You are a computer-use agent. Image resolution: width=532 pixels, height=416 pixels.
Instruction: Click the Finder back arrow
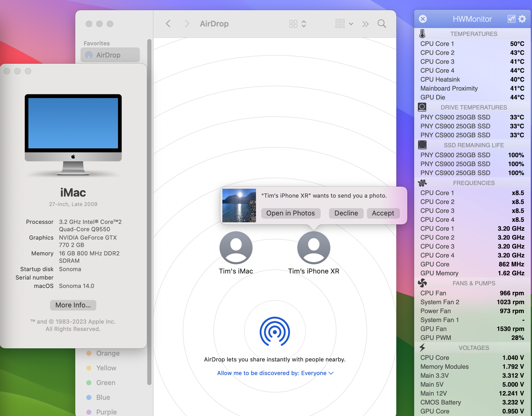coord(168,24)
